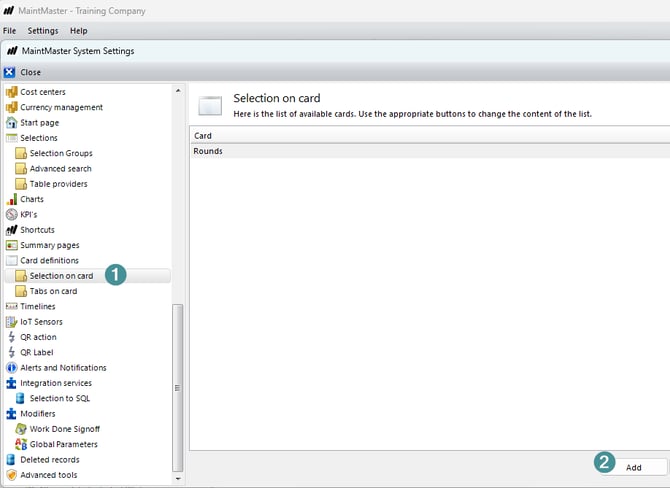Click the Work Done Signoff icon
The width and height of the screenshot is (670, 488).
click(x=21, y=429)
